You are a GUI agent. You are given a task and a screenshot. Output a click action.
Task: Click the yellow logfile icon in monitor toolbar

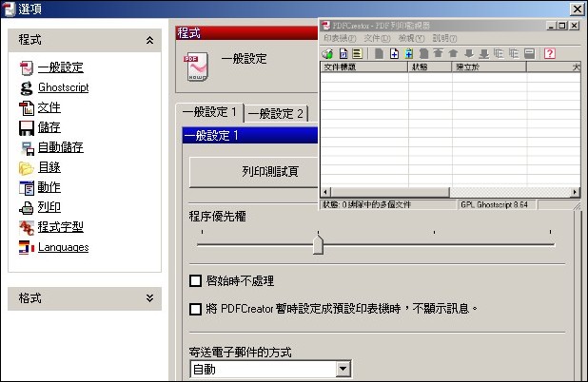click(358, 54)
